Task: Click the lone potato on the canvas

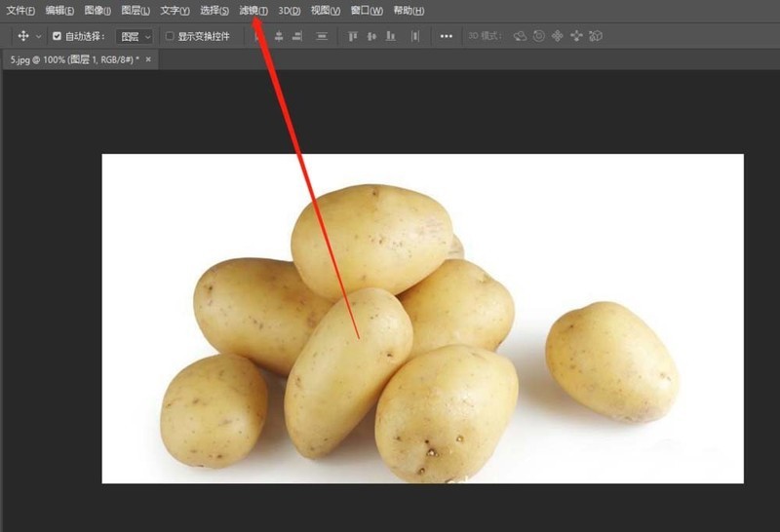Action: [611, 361]
